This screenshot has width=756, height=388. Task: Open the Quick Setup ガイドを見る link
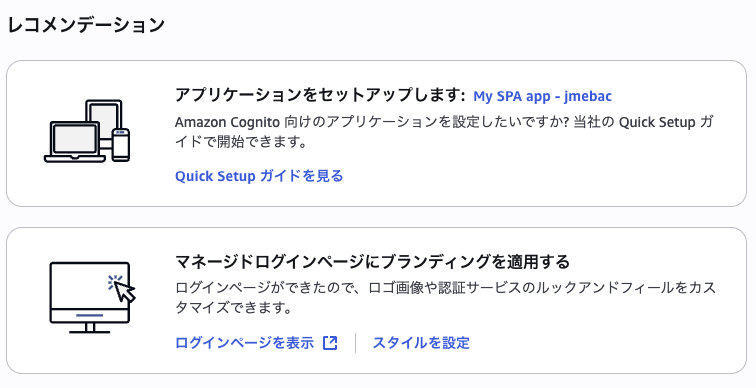click(259, 176)
